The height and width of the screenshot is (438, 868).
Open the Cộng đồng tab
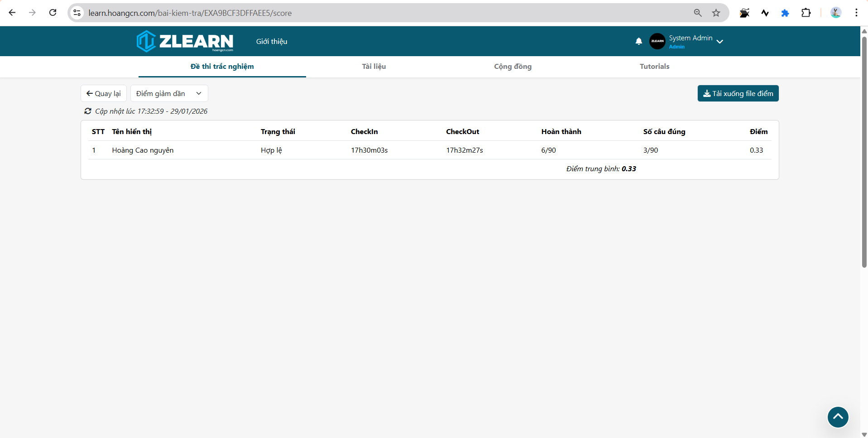pos(513,67)
